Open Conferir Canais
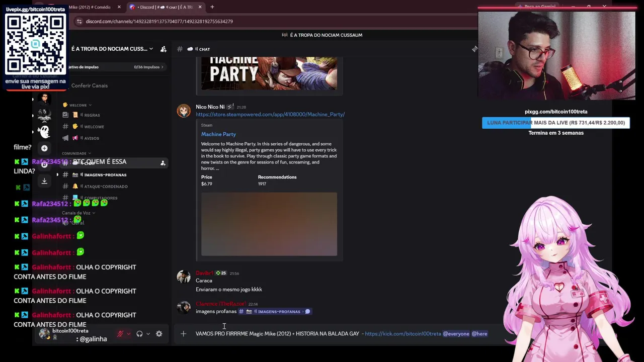Image resolution: width=644 pixels, height=362 pixels. (x=90, y=85)
